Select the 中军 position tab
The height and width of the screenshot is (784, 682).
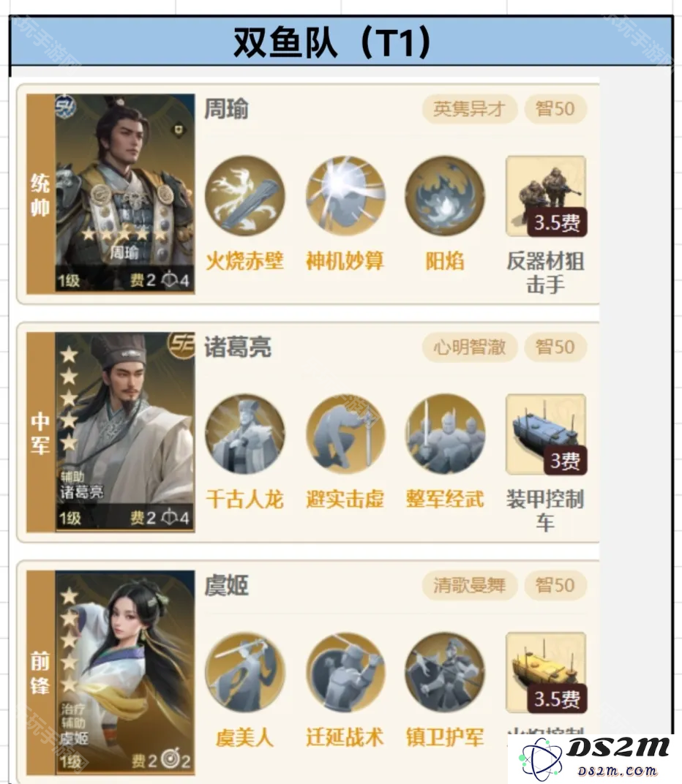click(40, 431)
